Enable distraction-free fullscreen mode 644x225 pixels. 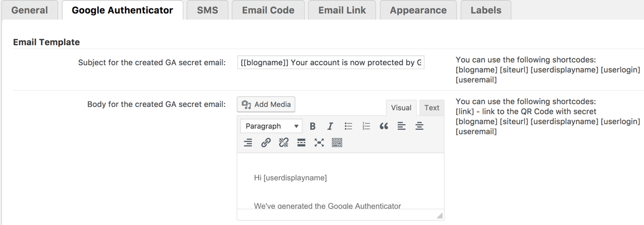pyautogui.click(x=319, y=143)
